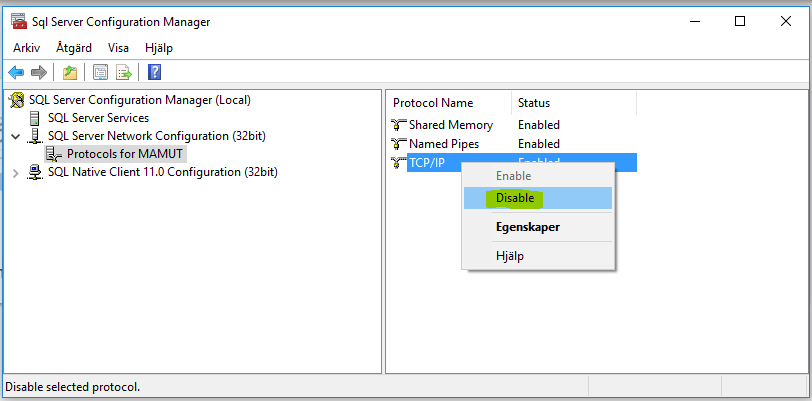This screenshot has height=401, width=812.
Task: Open the Arkiv menu
Action: point(26,47)
